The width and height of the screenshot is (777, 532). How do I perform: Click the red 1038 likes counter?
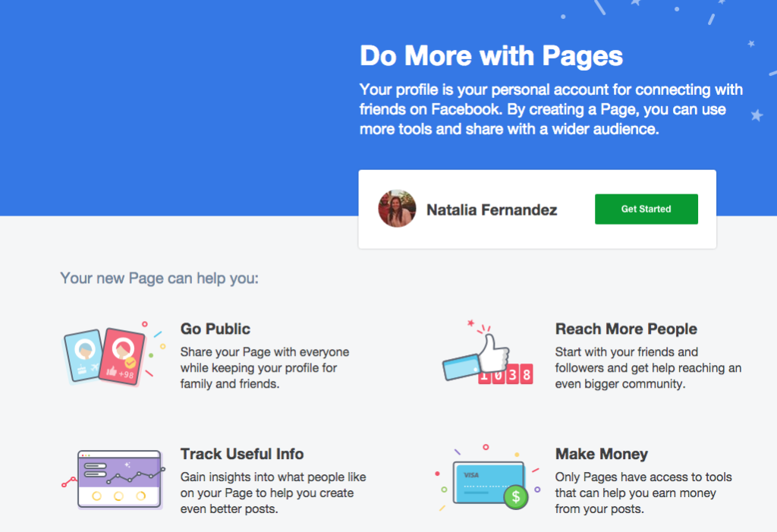505,373
